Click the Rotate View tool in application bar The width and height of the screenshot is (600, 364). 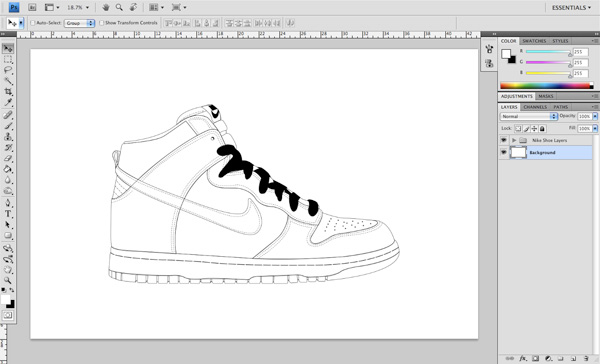(133, 7)
